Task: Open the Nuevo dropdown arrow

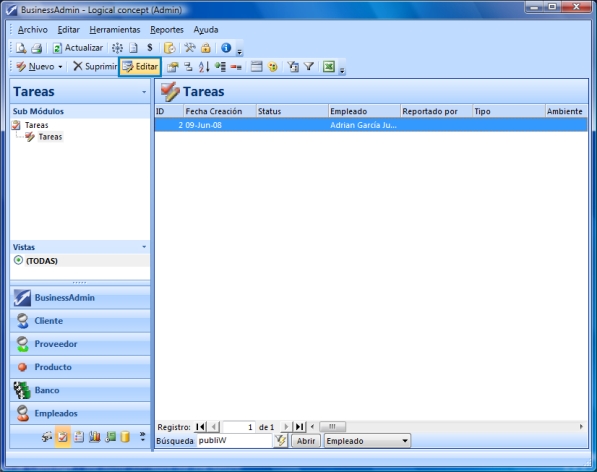Action: coord(60,67)
